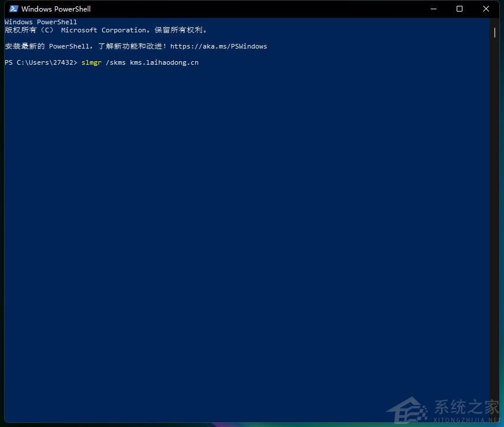Close the Windows PowerShell window

[486, 9]
